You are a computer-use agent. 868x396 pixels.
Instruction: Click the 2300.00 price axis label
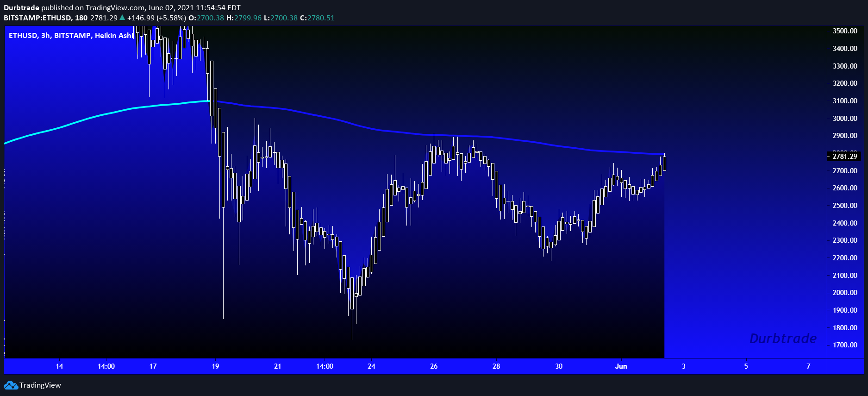845,240
